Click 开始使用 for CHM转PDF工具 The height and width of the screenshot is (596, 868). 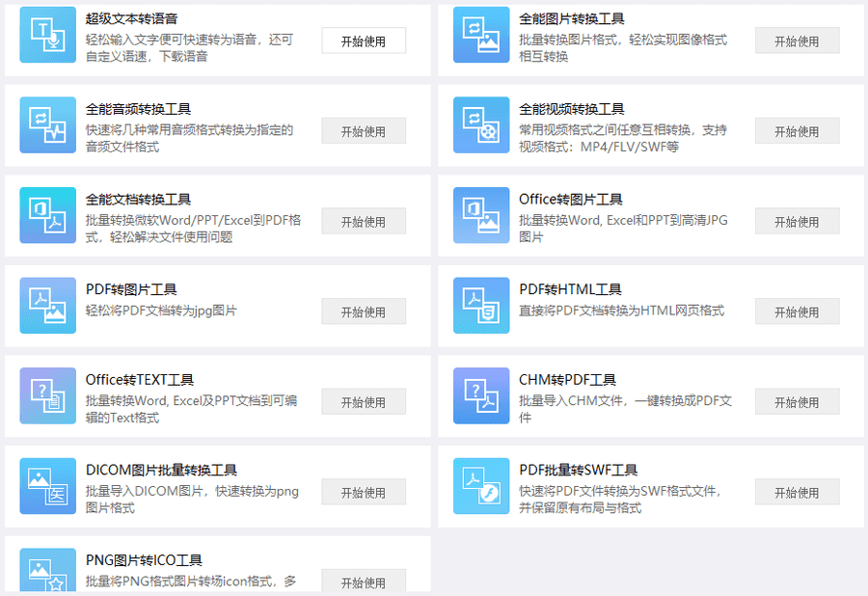pos(798,402)
